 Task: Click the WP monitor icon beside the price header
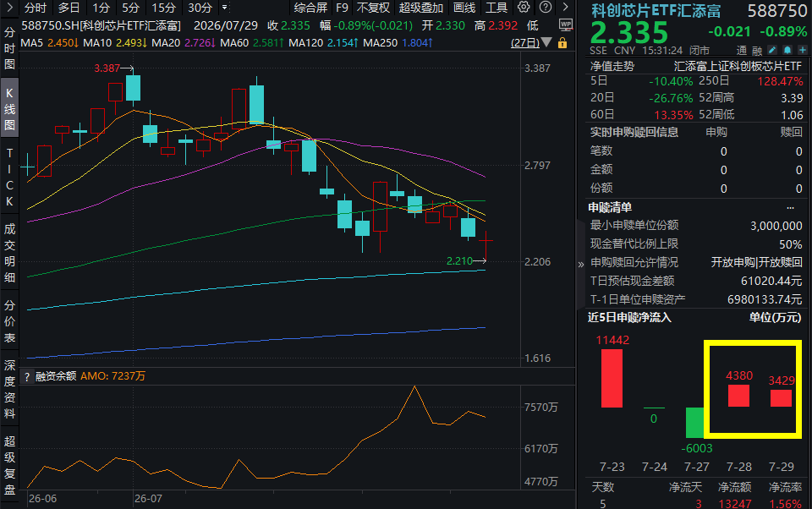(x=566, y=25)
